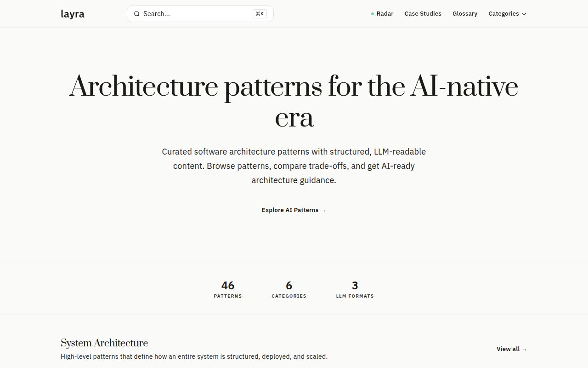Click the 3 LLM Formats statistic
588x368 pixels.
coord(355,289)
